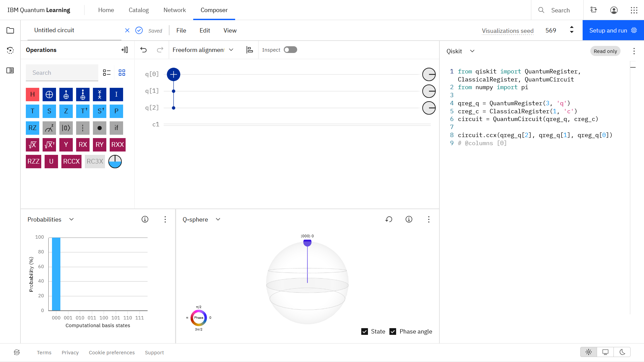Open the Edit menu
Screen dimensions: 644x362
(205, 31)
